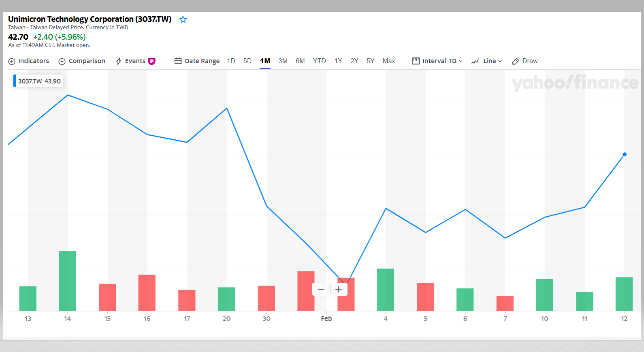Click the Comparison button text

(87, 61)
